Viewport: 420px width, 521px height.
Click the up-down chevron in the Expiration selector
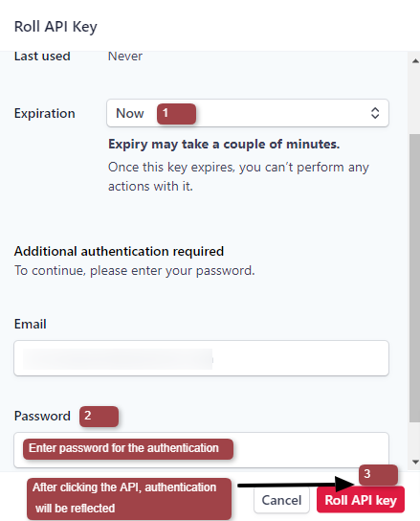(x=375, y=113)
